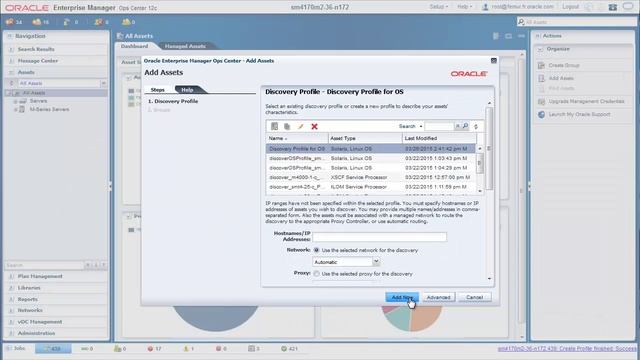Open the Dashboard tab

pyautogui.click(x=134, y=46)
